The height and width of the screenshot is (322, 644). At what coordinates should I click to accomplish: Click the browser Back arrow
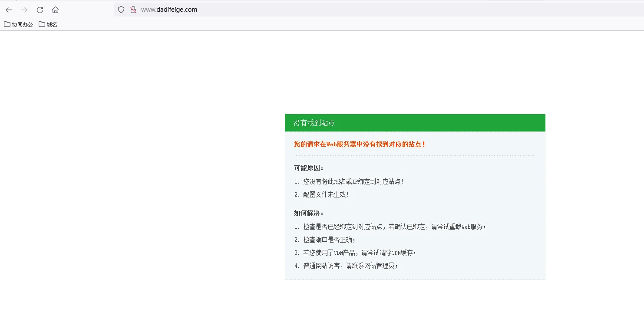[x=9, y=10]
